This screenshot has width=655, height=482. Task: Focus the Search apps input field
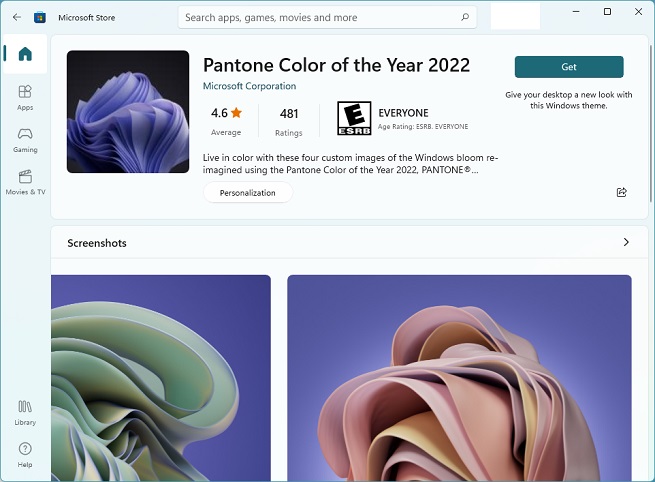327,17
